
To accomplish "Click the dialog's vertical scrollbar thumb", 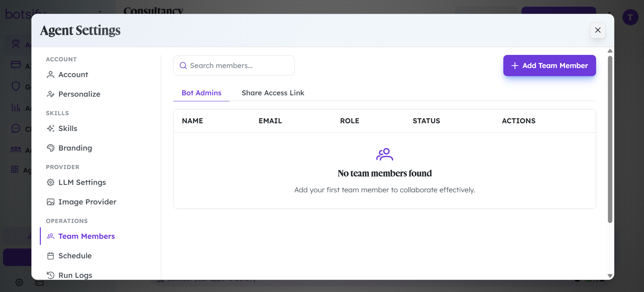I will (x=610, y=139).
